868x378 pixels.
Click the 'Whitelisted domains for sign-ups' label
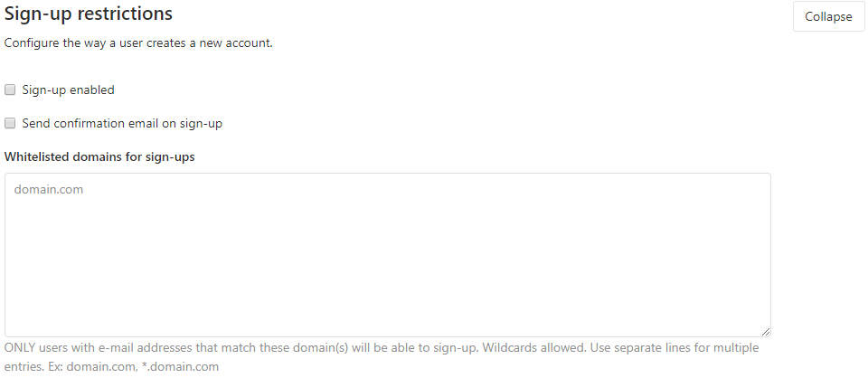tap(99, 156)
